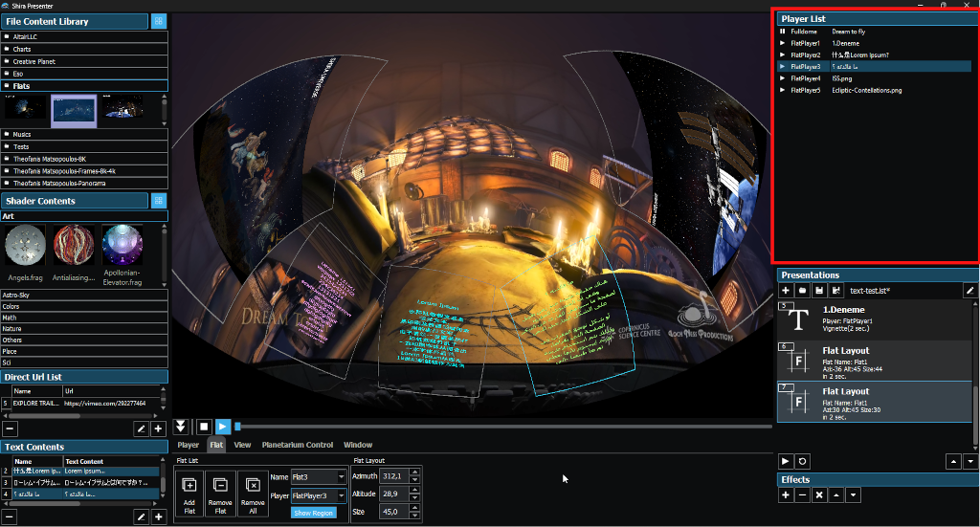
Task: Expand the Musics folder
Action: coord(84,134)
